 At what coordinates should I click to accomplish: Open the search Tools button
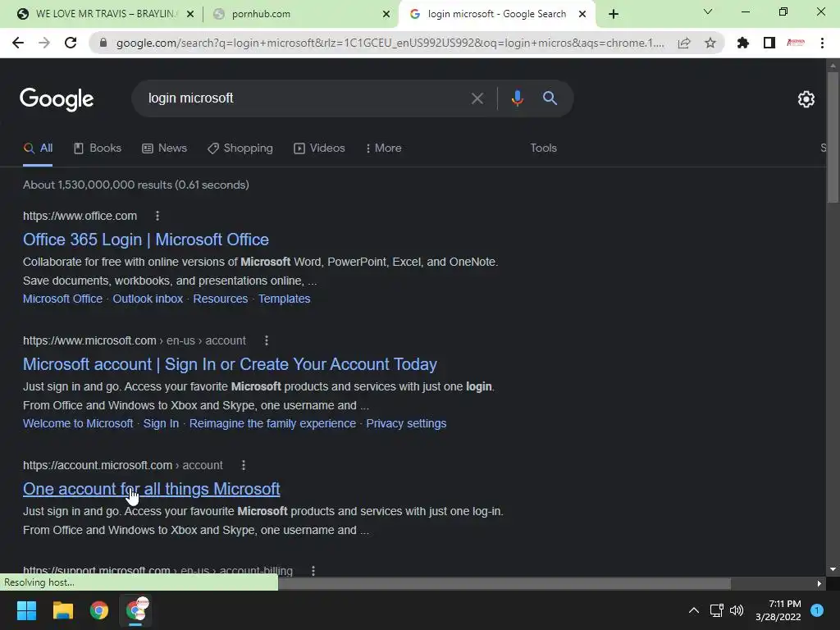click(543, 148)
